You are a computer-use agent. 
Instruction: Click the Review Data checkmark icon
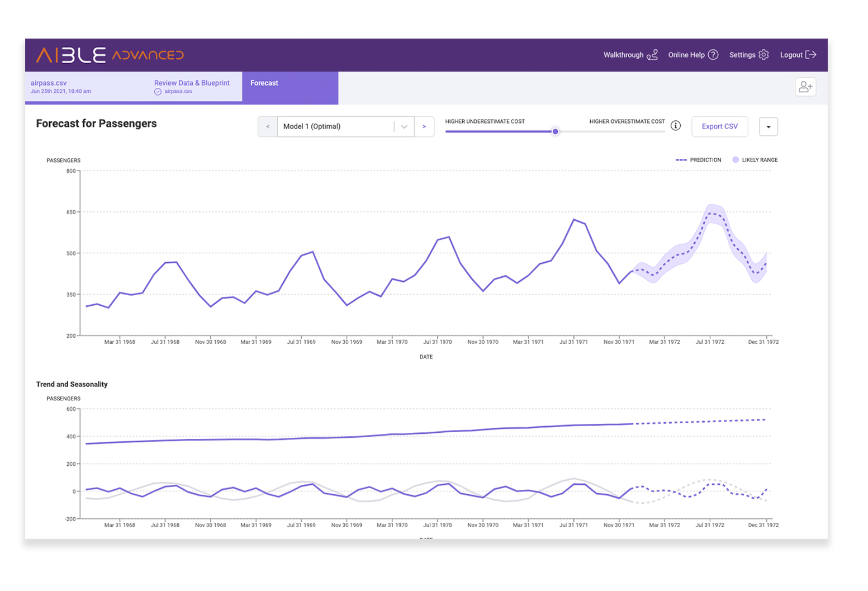click(x=158, y=92)
